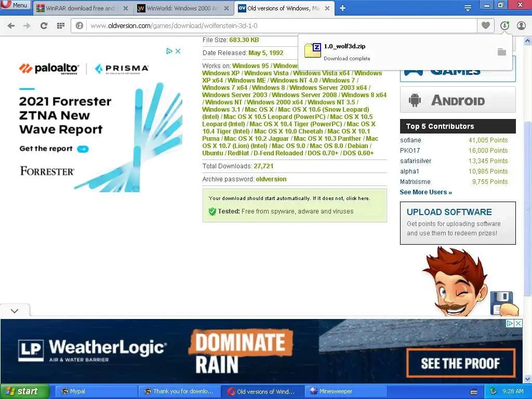Click the vertical scrollbar thumb
The width and height of the screenshot is (532, 399).
click(528, 210)
